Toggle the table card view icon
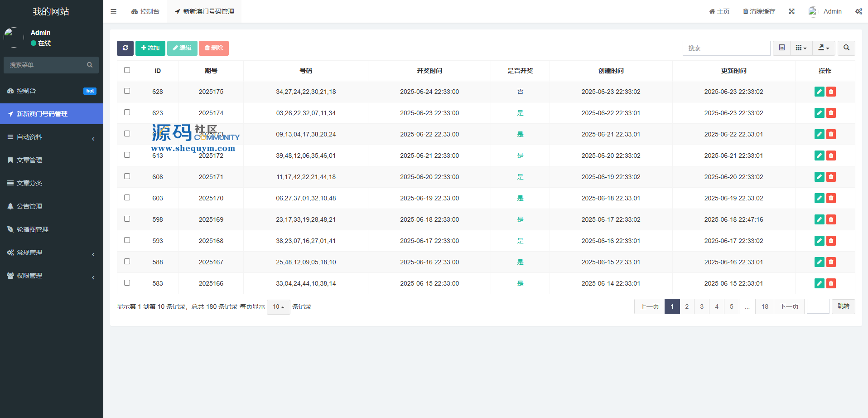The height and width of the screenshot is (418, 868). tap(781, 48)
